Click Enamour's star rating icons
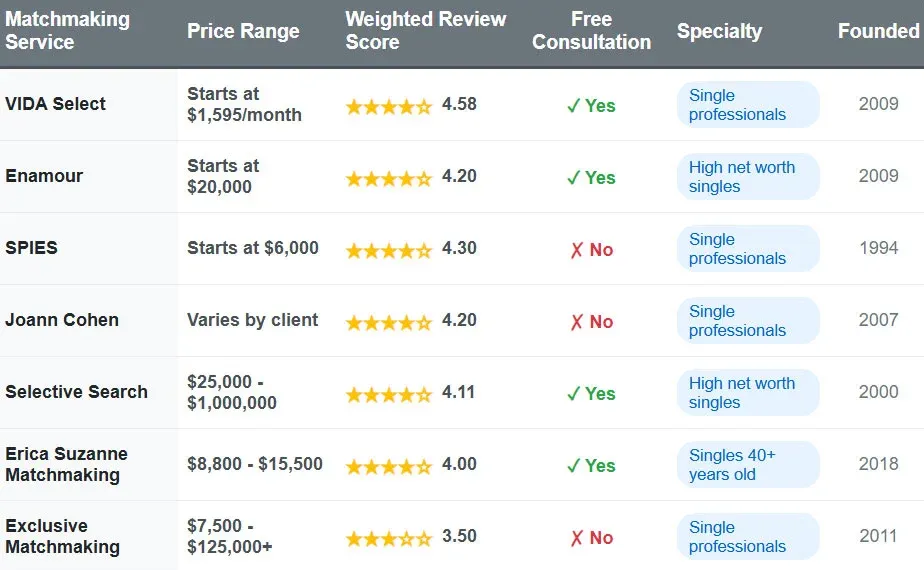This screenshot has width=924, height=570. 389,178
